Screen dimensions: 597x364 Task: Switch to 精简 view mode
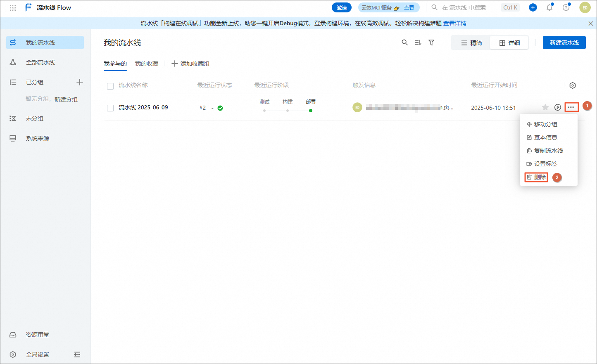click(x=471, y=43)
